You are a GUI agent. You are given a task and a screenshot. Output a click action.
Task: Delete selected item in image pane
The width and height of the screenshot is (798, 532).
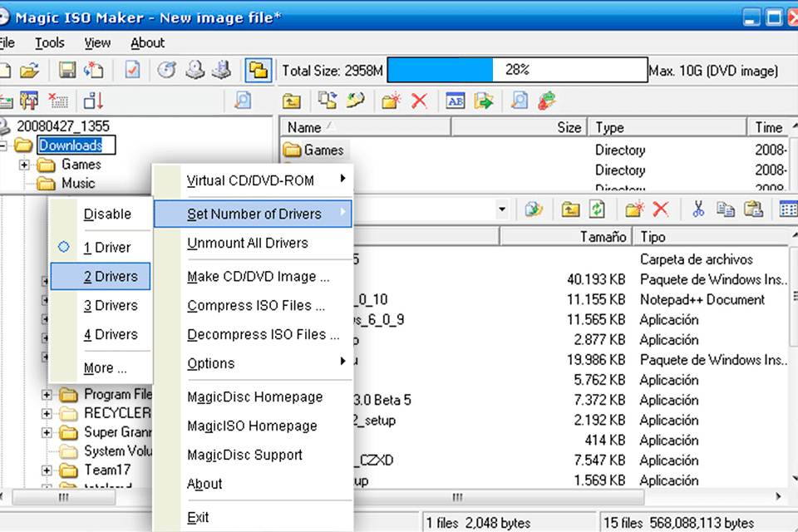tap(419, 101)
